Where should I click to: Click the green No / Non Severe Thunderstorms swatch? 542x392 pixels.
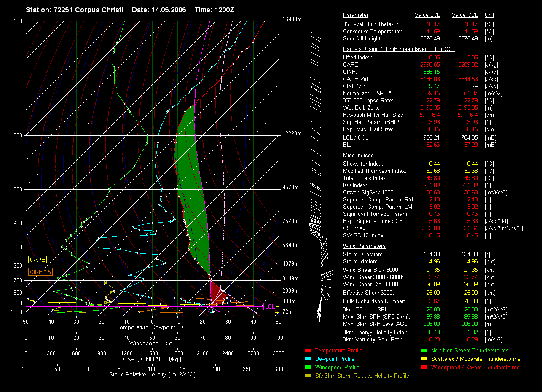click(x=424, y=350)
